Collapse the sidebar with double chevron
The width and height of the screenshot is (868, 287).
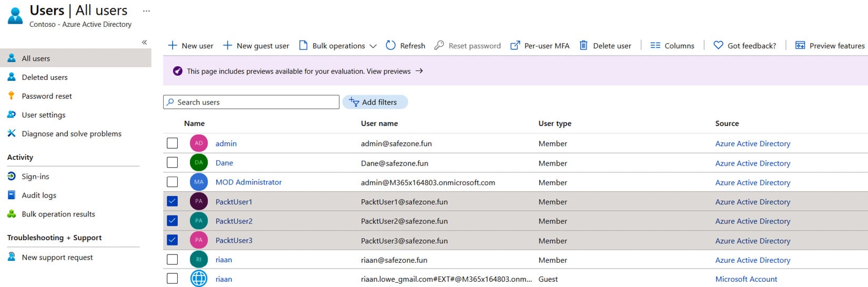[x=144, y=42]
